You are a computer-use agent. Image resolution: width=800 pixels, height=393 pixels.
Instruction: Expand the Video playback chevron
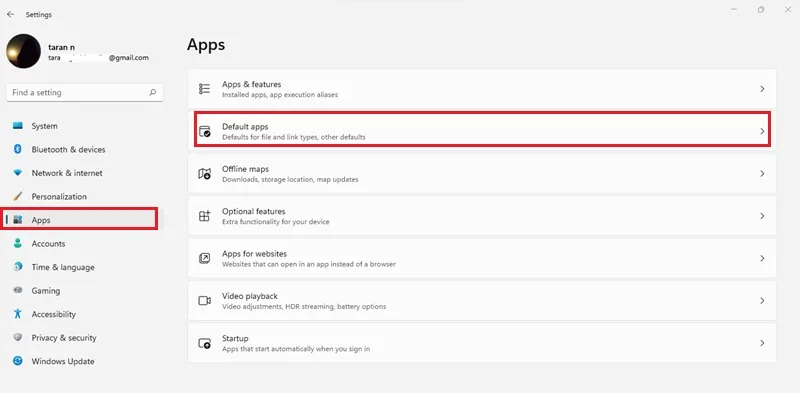(x=762, y=301)
